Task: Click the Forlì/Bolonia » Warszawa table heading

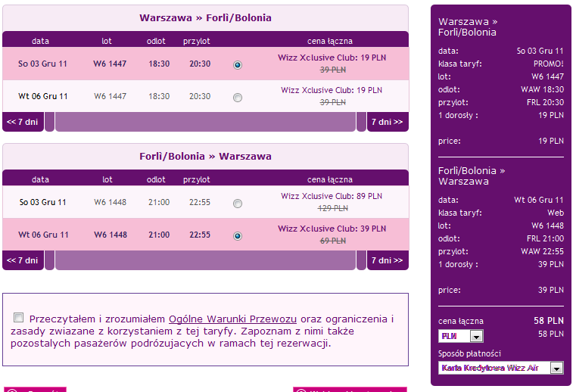Action: [205, 157]
